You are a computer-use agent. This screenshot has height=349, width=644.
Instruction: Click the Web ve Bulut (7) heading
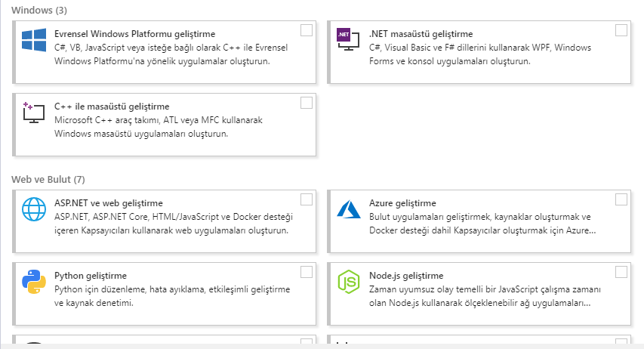(48, 180)
